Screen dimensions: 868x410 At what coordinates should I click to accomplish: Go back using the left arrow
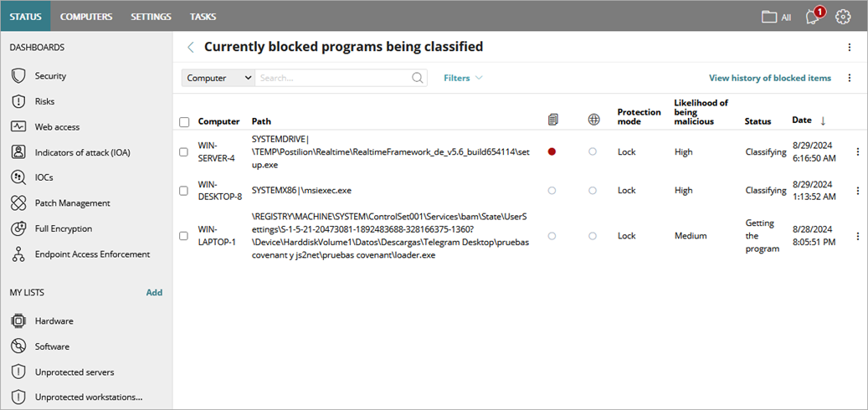pos(191,48)
